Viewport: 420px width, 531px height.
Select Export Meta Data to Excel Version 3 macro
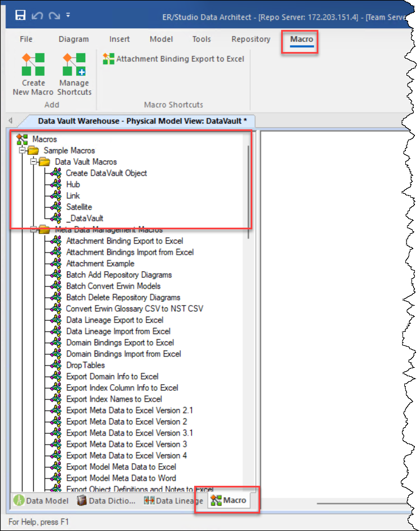[x=126, y=444]
